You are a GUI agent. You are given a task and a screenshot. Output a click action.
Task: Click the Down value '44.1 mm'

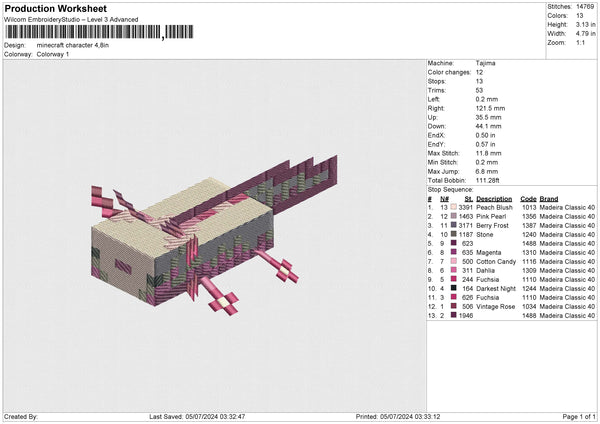click(488, 126)
